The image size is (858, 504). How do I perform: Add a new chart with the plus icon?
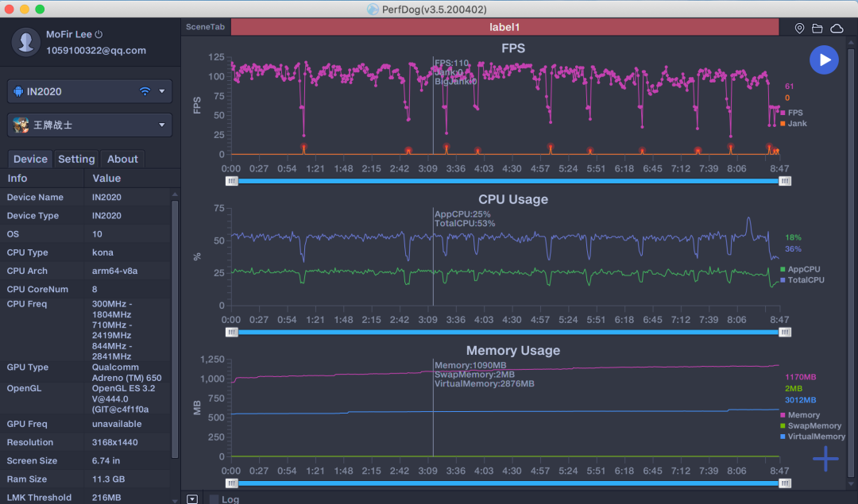825,459
